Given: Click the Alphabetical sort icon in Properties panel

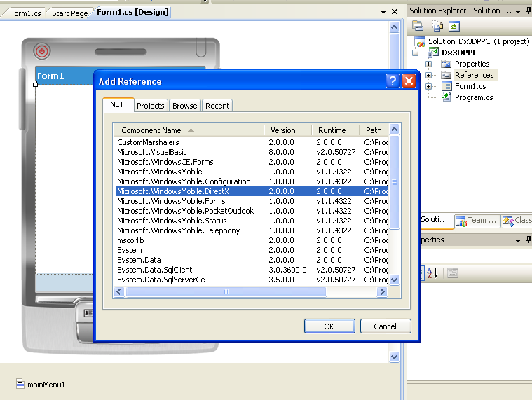Looking at the screenshot, I should [432, 273].
